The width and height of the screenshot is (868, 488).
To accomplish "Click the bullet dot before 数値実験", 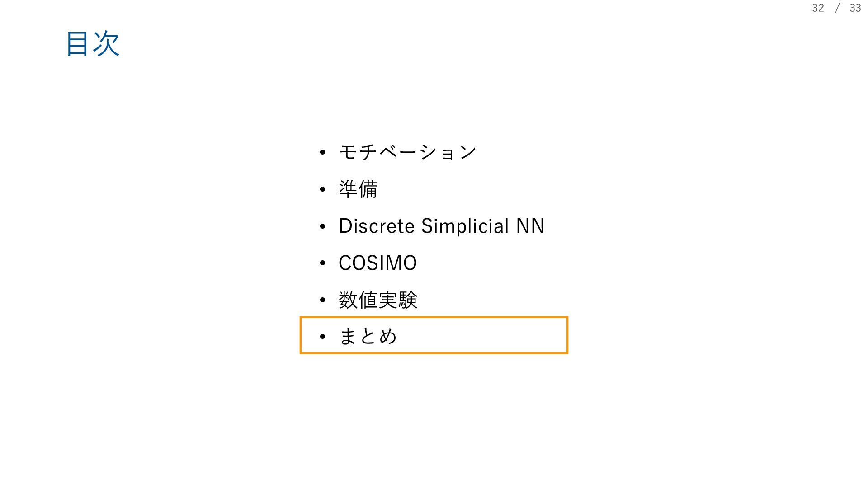I will 322,300.
